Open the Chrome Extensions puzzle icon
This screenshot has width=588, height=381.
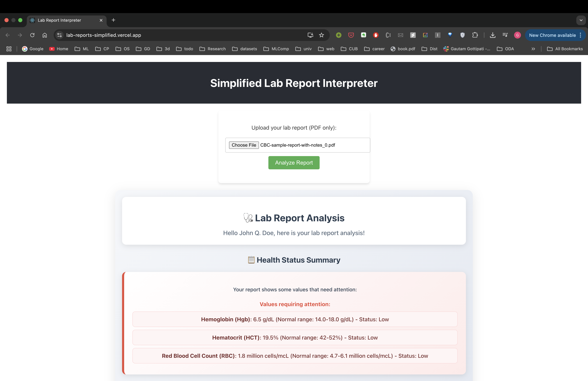[475, 35]
